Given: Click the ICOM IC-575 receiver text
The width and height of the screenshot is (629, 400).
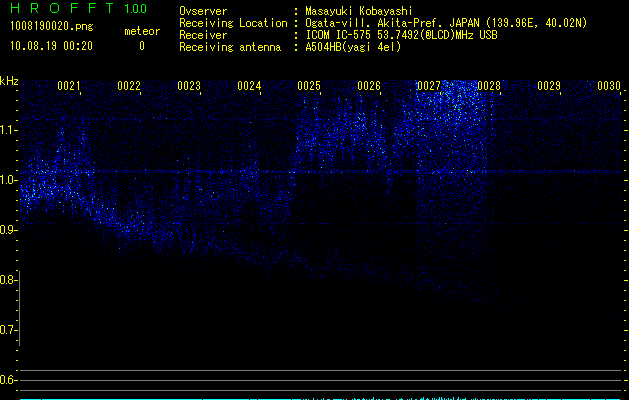Looking at the screenshot, I should click(x=401, y=35).
